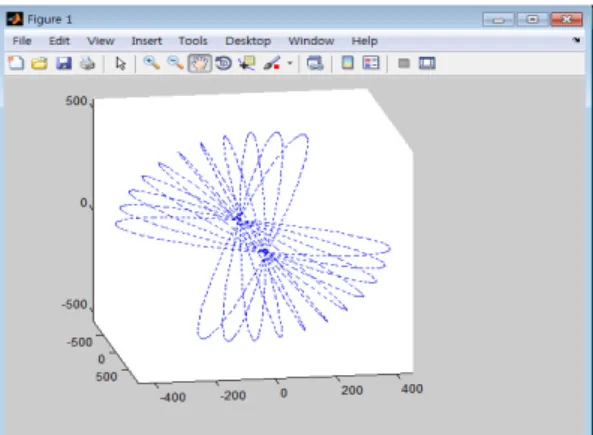593x435 pixels.
Task: Expand the Brush color dropdown arrow
Action: click(x=290, y=63)
